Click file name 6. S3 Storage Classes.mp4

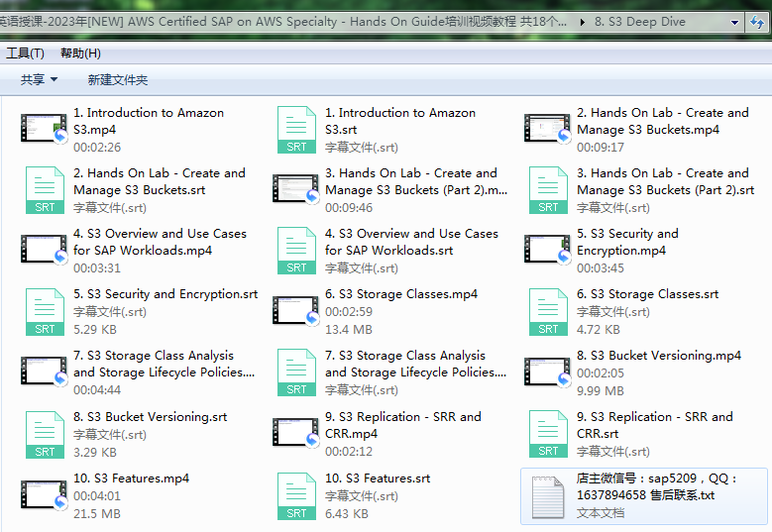tap(401, 294)
